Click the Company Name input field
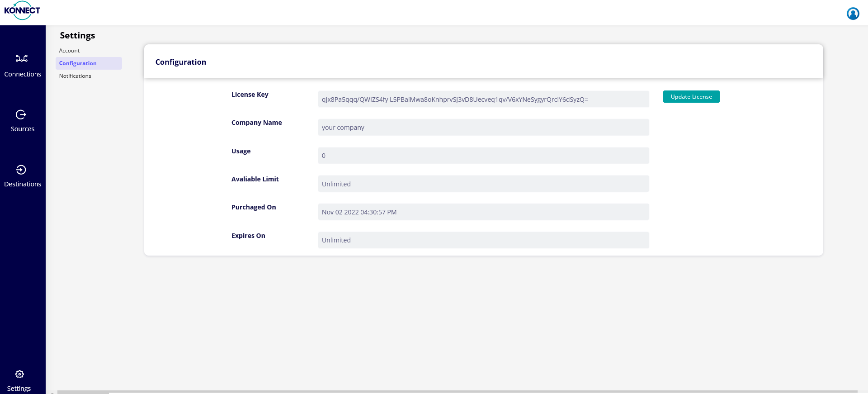Image resolution: width=868 pixels, height=394 pixels. (483, 128)
